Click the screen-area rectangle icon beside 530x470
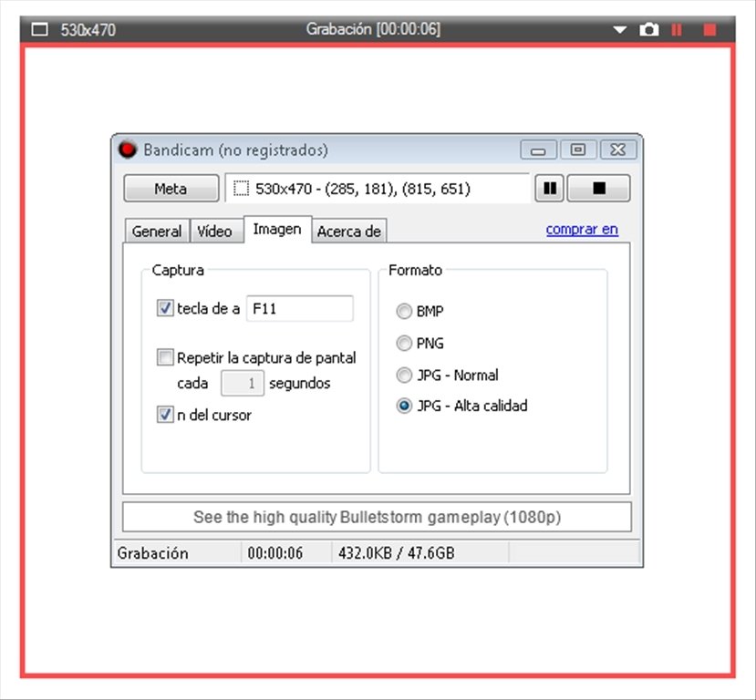Image resolution: width=756 pixels, height=700 pixels. point(39,30)
